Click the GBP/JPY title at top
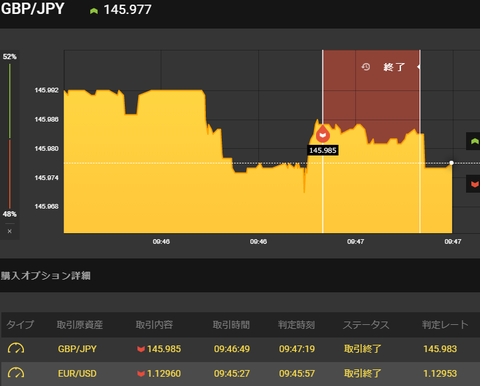Image resolution: width=480 pixels, height=386 pixels. (x=32, y=9)
